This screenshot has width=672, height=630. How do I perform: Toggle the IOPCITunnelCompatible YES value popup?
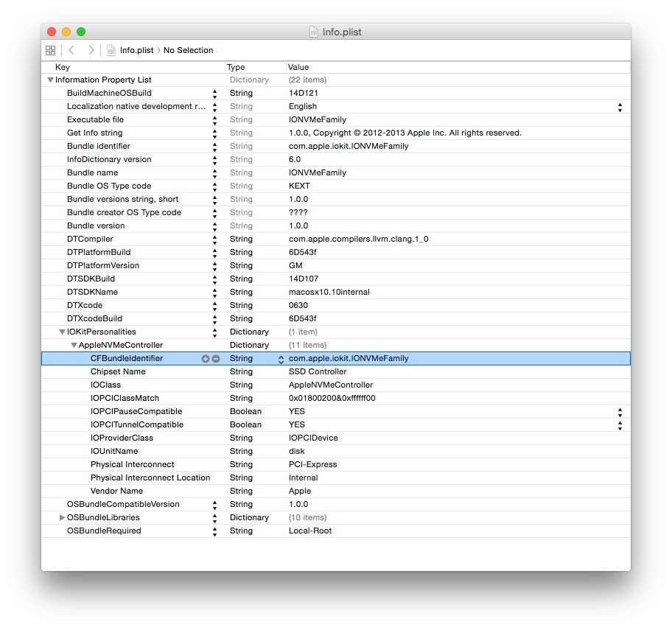tap(620, 426)
